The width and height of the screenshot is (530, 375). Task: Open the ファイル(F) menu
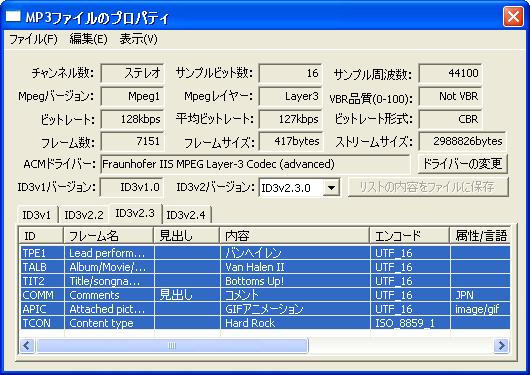pos(33,39)
